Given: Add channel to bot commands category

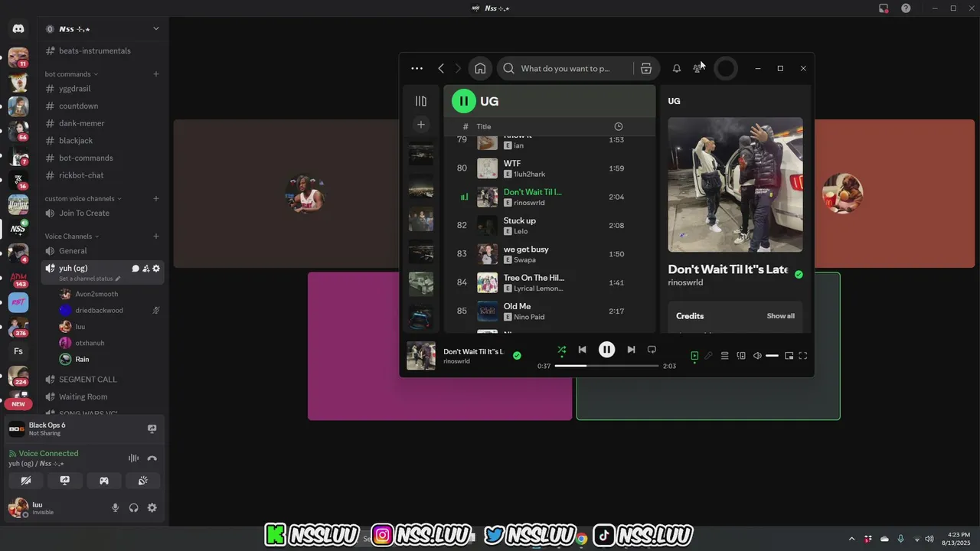Looking at the screenshot, I should (156, 74).
